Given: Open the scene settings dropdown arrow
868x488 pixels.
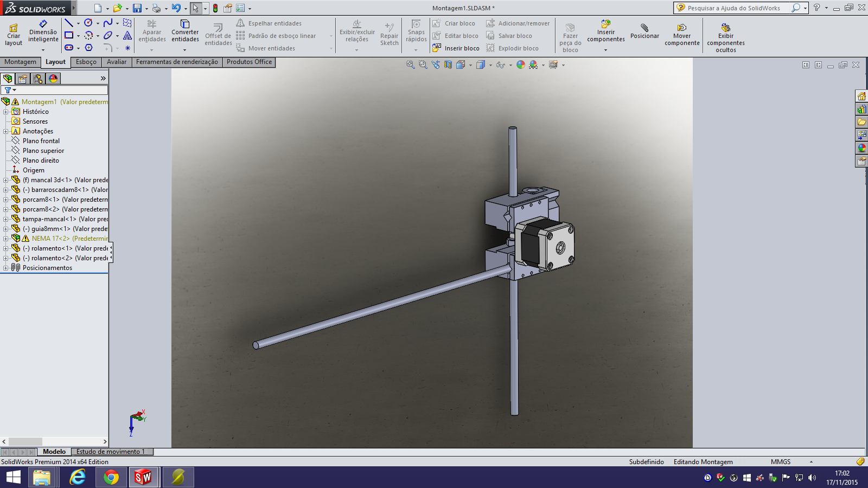Looking at the screenshot, I should click(543, 65).
